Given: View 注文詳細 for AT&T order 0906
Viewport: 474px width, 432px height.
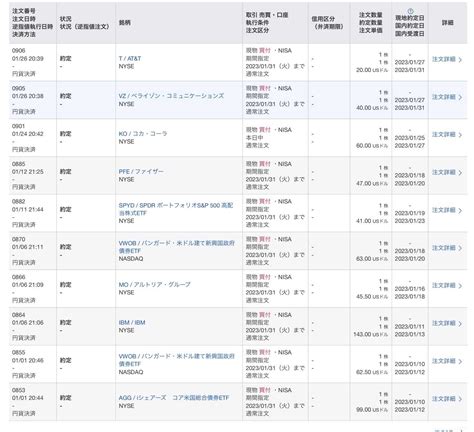Looking at the screenshot, I should coord(447,59).
